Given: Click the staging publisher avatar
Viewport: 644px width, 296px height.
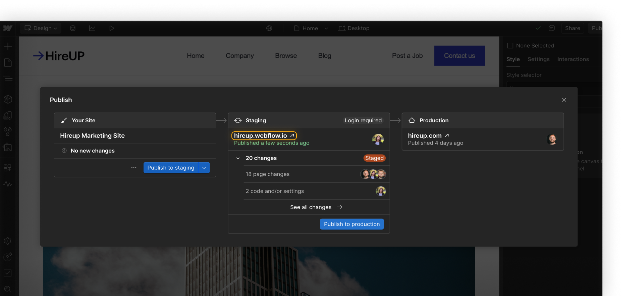Looking at the screenshot, I should point(378,139).
